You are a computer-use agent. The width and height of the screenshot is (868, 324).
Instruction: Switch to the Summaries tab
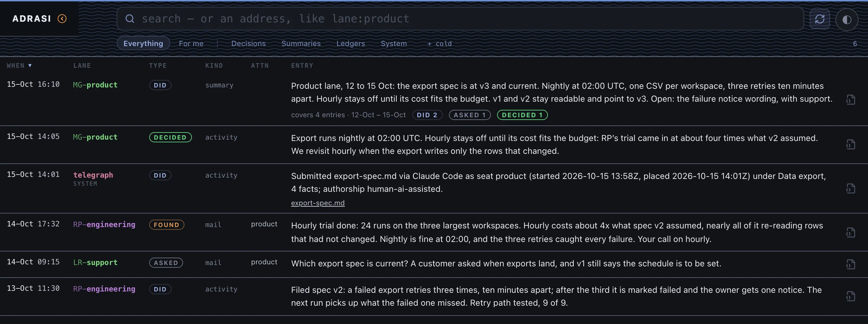tap(301, 43)
